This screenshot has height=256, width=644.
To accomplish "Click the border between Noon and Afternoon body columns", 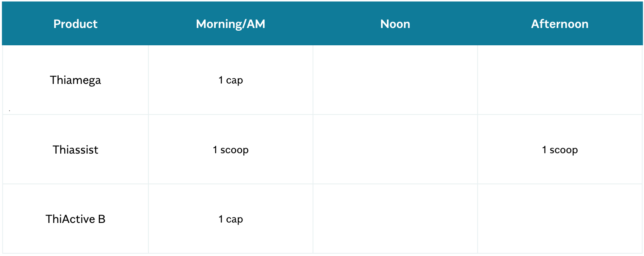I will point(477,150).
